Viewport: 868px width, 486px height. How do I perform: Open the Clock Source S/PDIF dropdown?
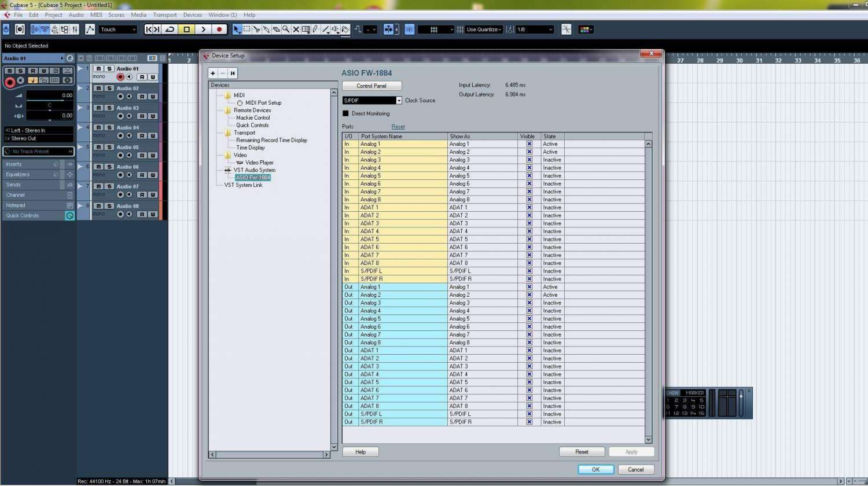click(399, 101)
